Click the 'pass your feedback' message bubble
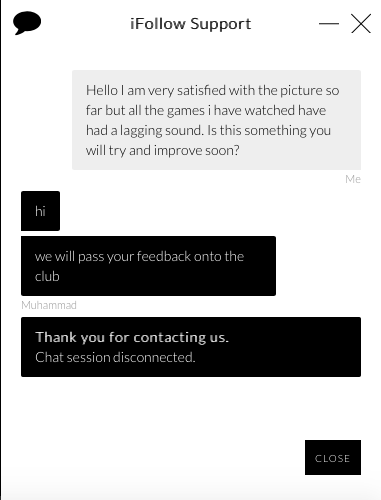This screenshot has width=381, height=500. coord(148,266)
